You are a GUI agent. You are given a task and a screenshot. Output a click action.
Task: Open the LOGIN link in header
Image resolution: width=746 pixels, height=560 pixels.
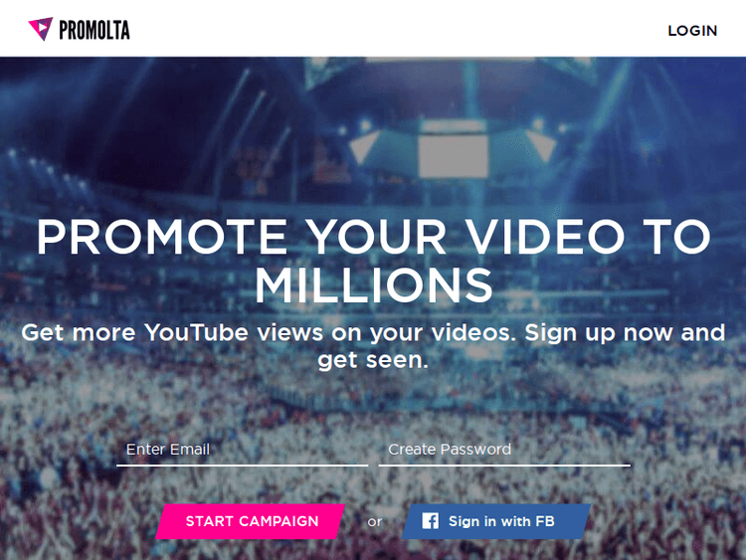pos(692,31)
